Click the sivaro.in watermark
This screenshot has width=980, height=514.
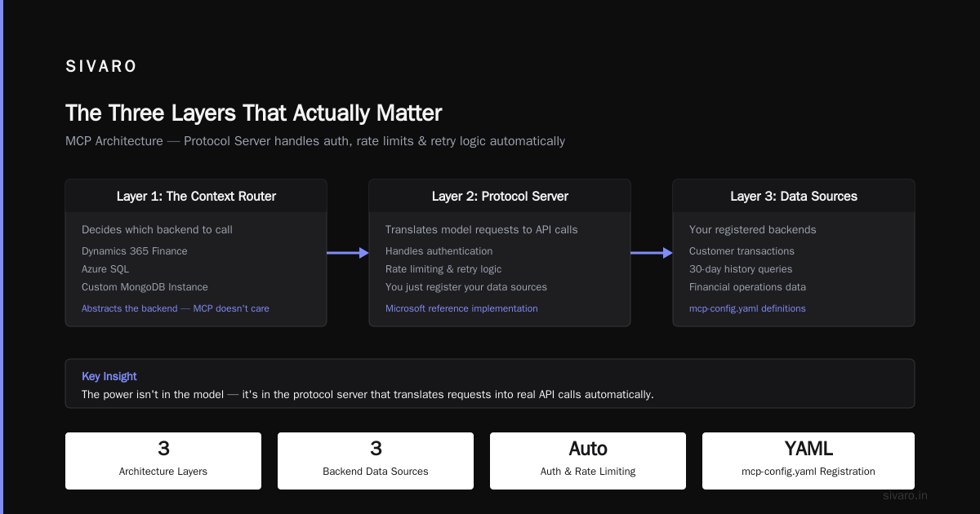click(905, 495)
